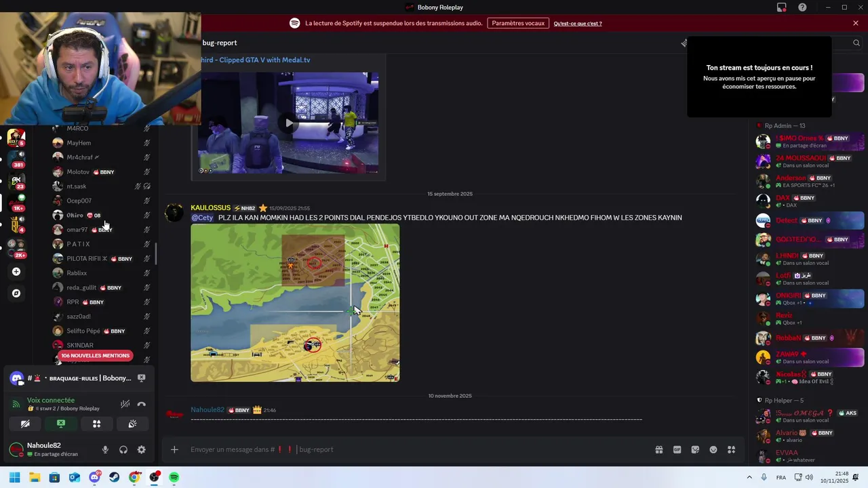This screenshot has width=868, height=488.
Task: Click Paramètres vocaux button in Spotify banner
Action: tap(518, 23)
